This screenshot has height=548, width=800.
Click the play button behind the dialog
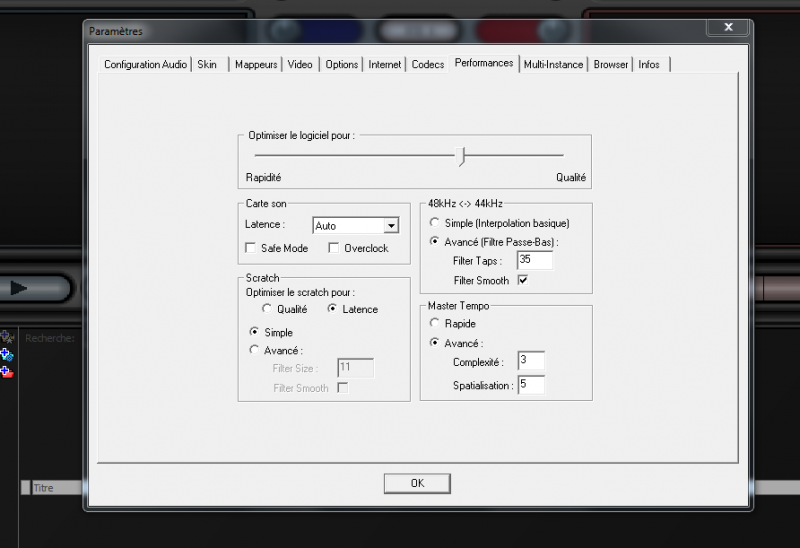pyautogui.click(x=19, y=288)
